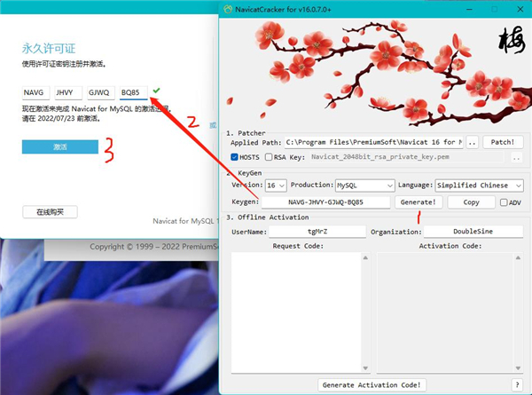532x395 pixels.
Task: Click the RSA private key path field
Action: point(406,157)
